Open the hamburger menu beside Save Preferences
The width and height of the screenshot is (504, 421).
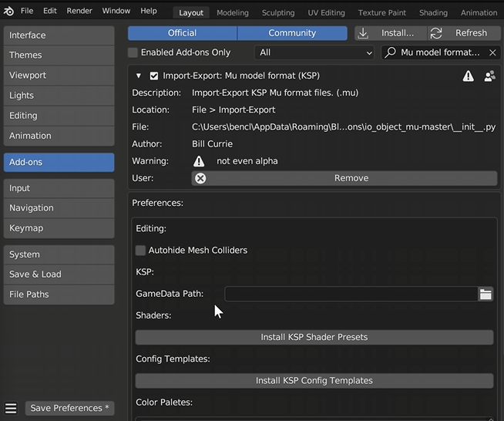tap(11, 408)
